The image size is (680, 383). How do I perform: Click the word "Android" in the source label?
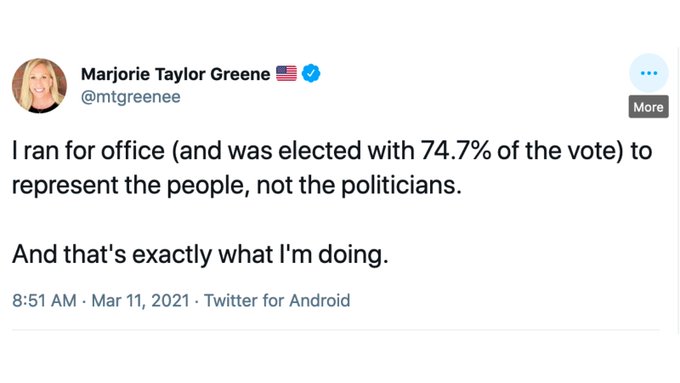[320, 301]
